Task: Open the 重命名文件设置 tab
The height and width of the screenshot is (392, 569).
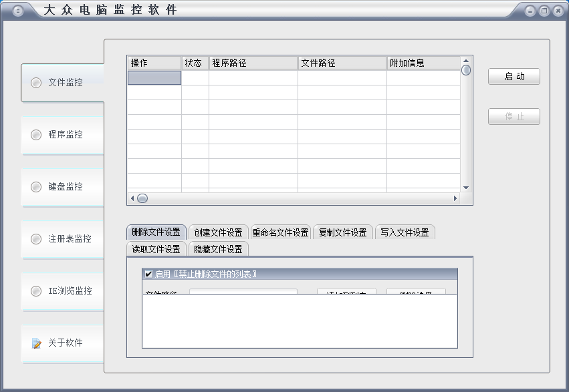Action: click(280, 232)
